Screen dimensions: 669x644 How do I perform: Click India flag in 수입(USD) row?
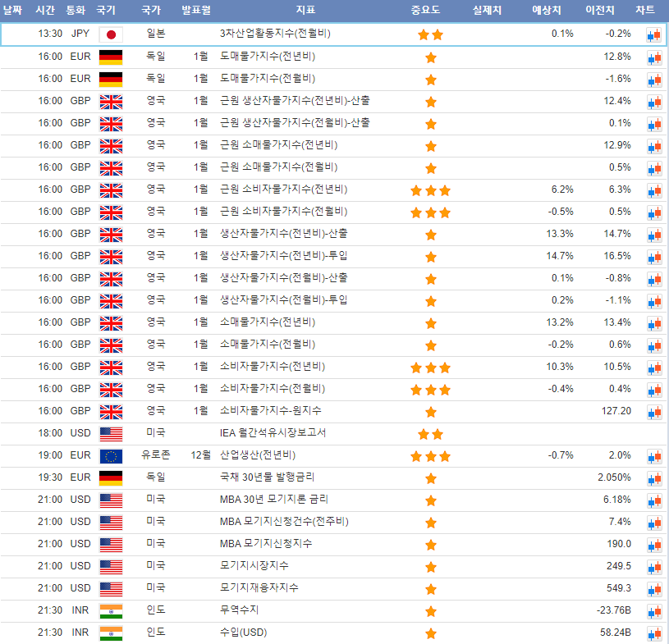(110, 633)
